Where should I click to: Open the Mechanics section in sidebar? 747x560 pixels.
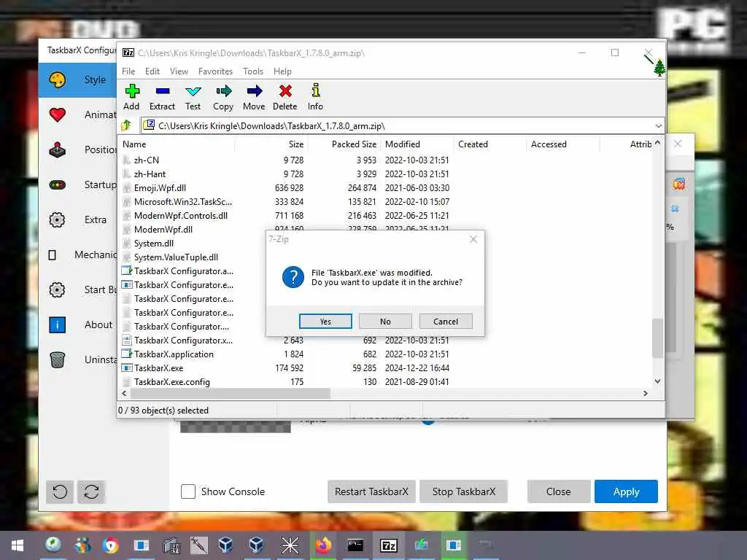pos(78,254)
